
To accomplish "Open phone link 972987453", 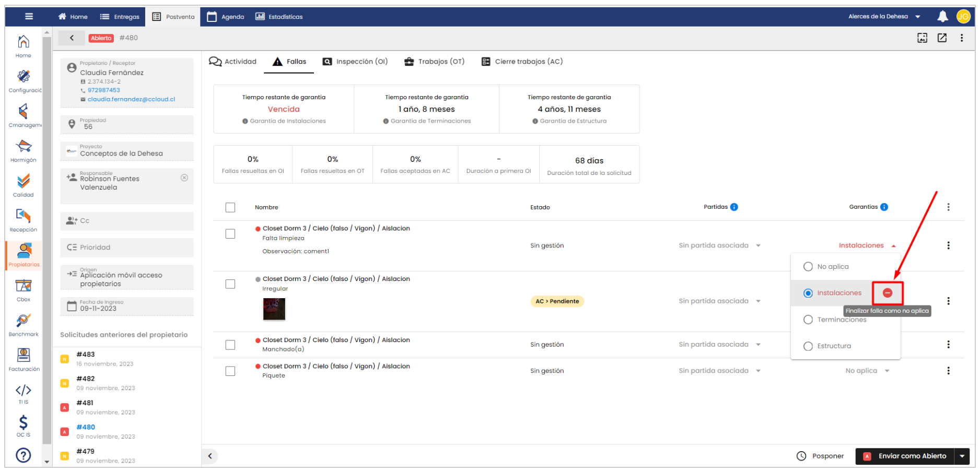I will click(104, 90).
